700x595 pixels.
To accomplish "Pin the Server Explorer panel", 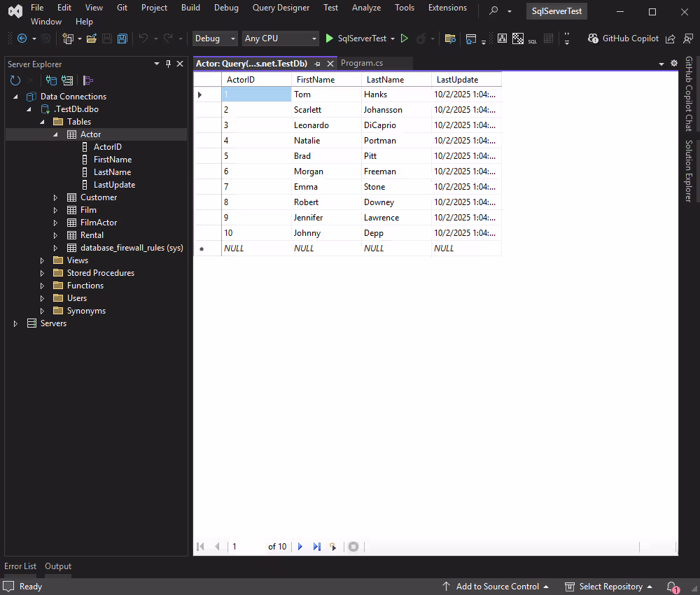I will click(x=168, y=64).
